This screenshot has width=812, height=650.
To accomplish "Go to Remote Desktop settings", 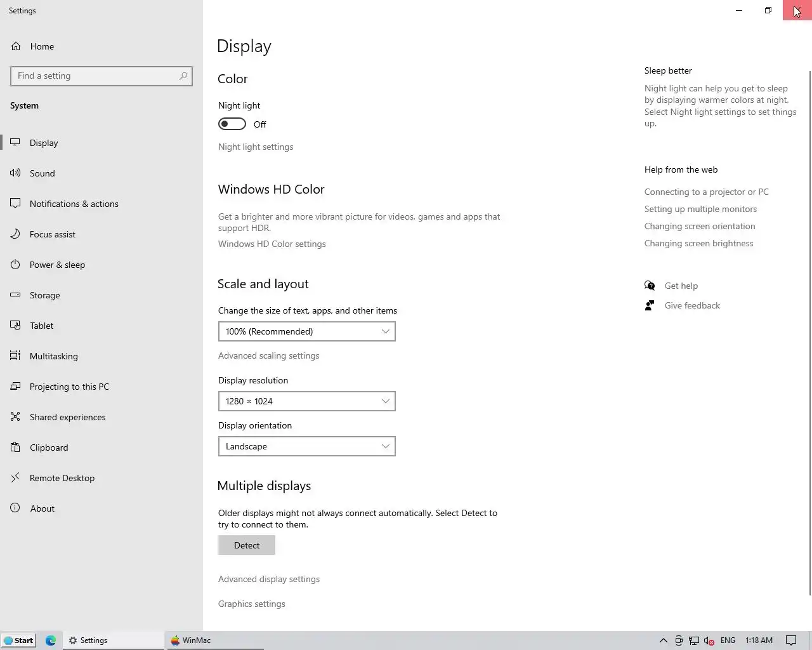I will tap(101, 478).
